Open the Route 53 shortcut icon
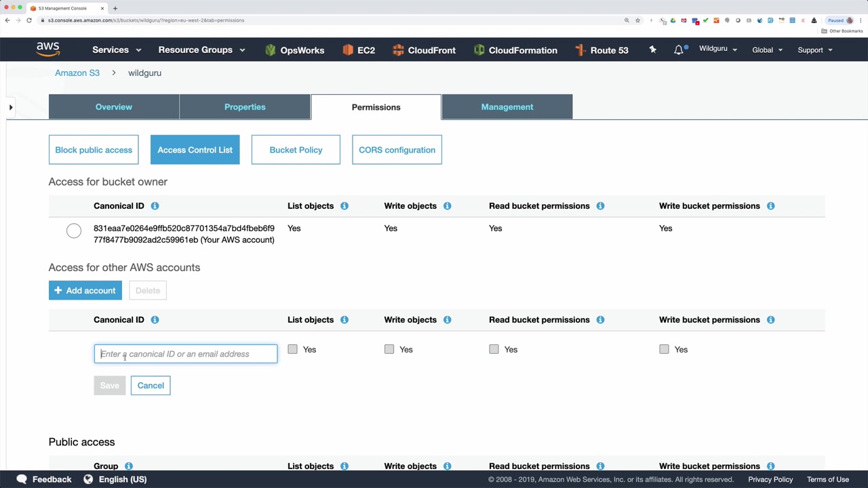The width and height of the screenshot is (868, 488). 580,50
